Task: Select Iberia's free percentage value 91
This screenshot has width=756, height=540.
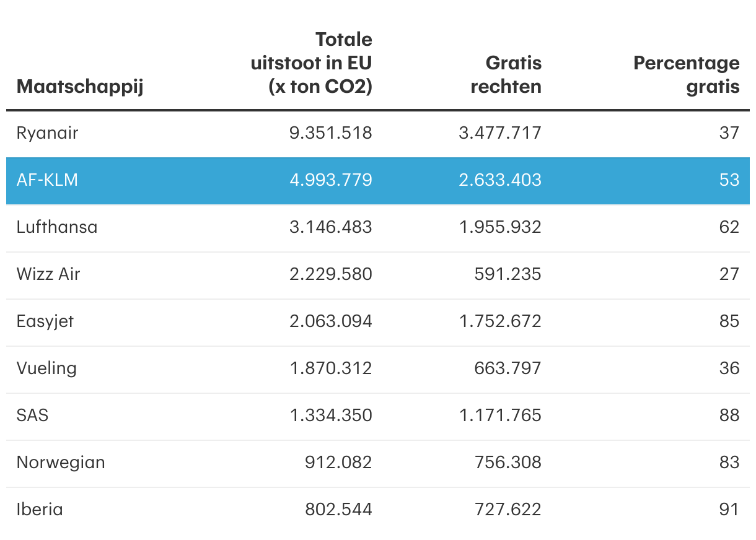Action: 729,509
